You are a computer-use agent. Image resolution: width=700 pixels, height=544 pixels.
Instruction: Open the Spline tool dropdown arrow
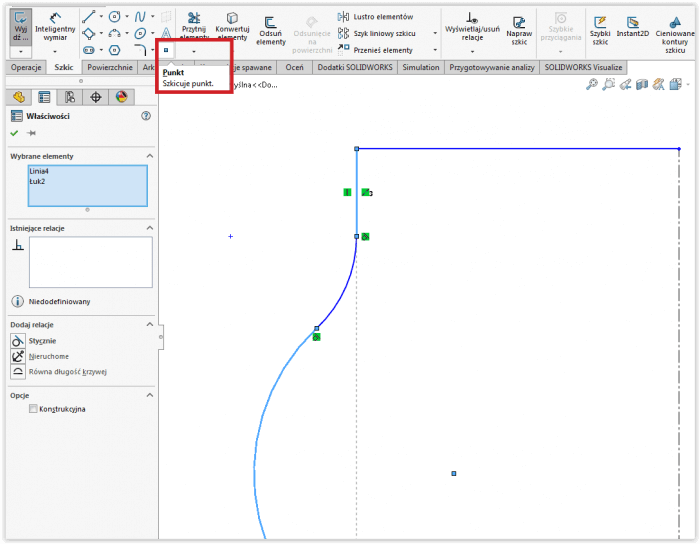[153, 17]
